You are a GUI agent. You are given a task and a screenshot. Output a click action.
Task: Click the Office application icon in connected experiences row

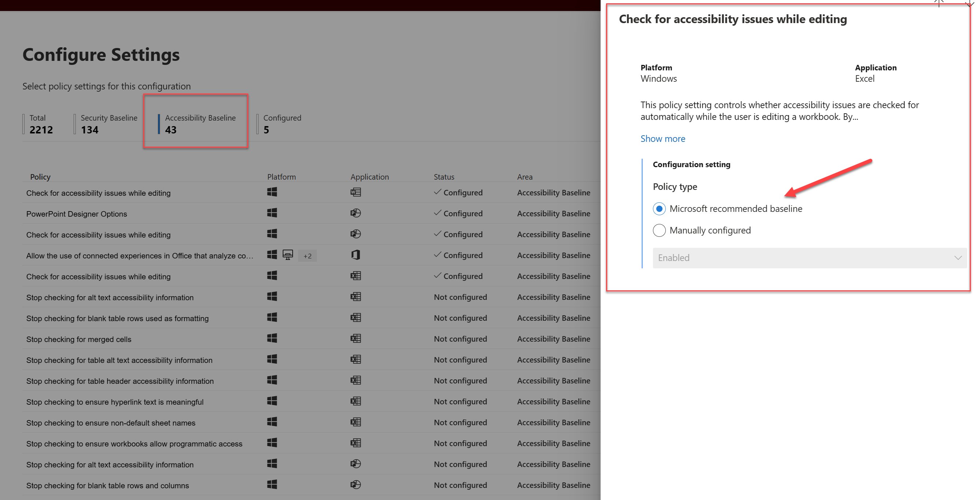click(x=355, y=255)
